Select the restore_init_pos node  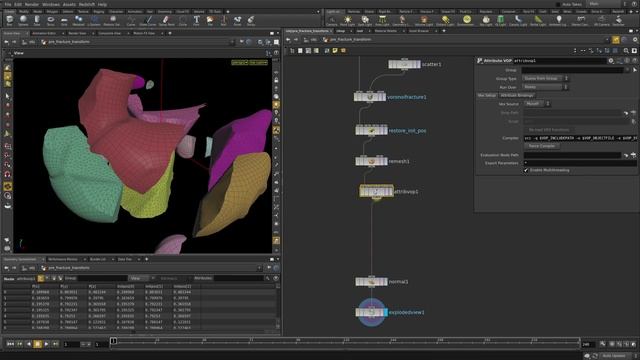click(371, 130)
